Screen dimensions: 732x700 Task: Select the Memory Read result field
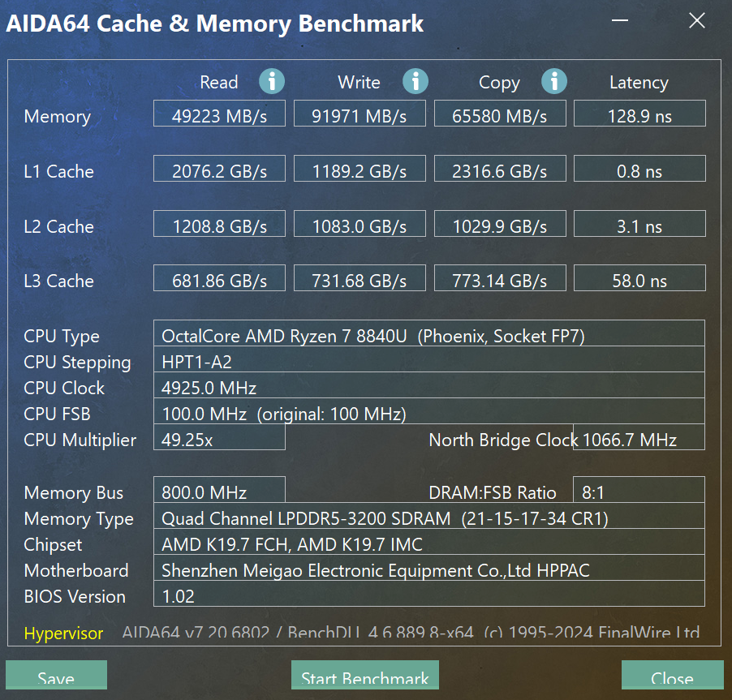(x=219, y=115)
